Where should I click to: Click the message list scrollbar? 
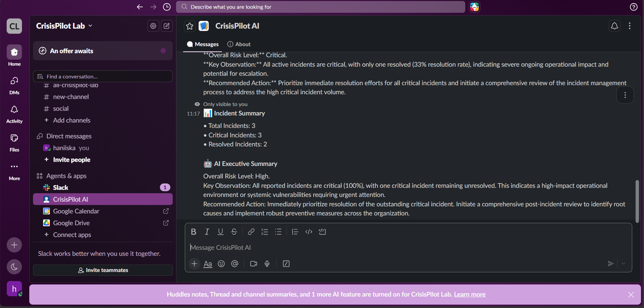click(x=637, y=201)
